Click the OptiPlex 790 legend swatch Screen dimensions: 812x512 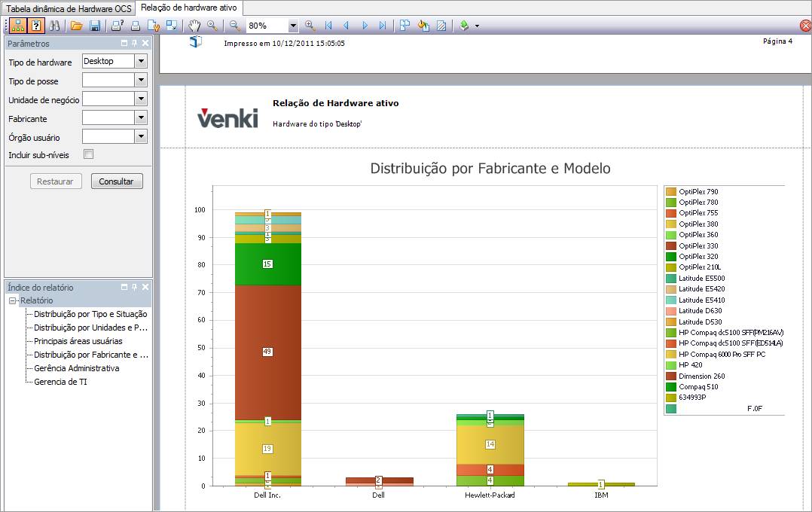coord(671,191)
